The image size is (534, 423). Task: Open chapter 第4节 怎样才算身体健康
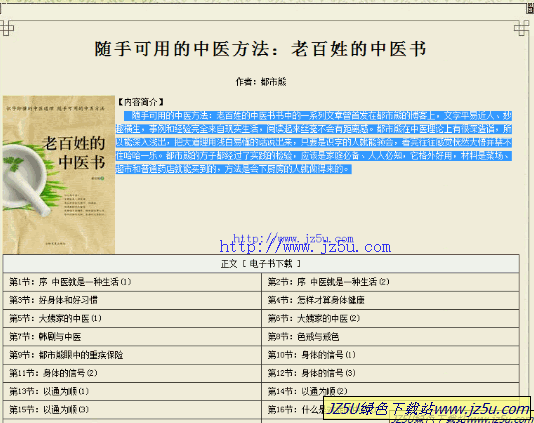(x=316, y=300)
